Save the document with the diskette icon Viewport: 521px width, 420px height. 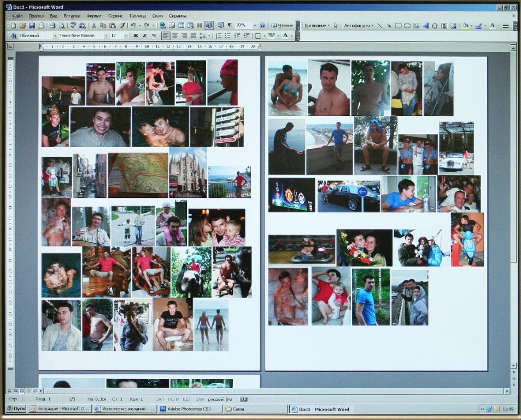[32, 26]
